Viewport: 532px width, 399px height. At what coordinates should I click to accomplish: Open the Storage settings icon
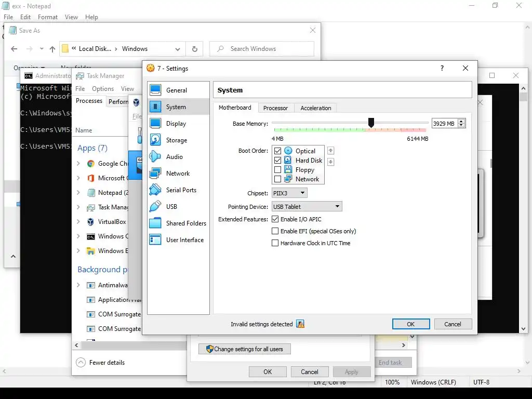155,140
